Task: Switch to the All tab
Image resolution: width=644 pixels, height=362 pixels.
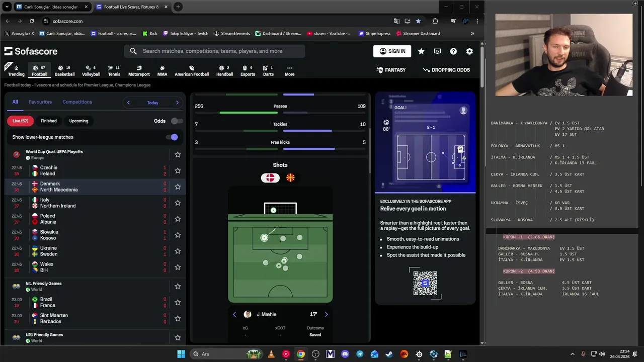Action: point(15,102)
